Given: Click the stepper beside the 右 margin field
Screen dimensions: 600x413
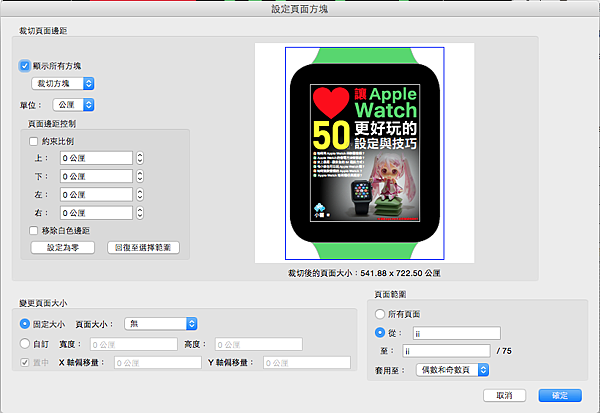Looking at the screenshot, I should coord(140,213).
